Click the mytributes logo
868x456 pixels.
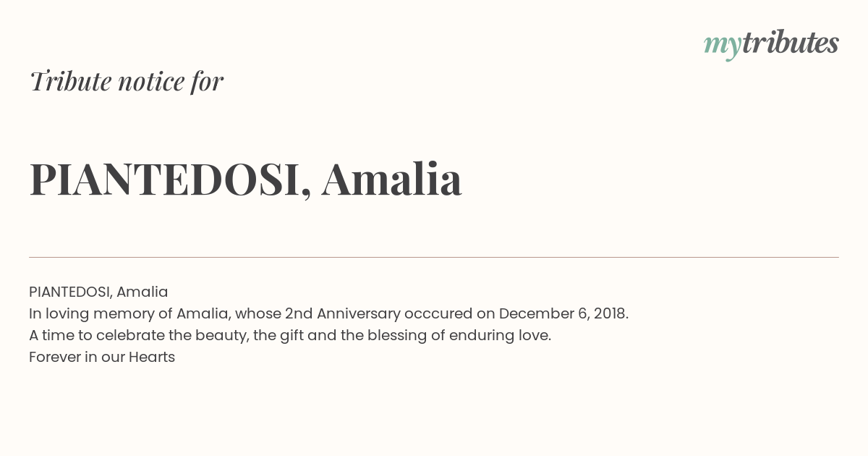(771, 44)
